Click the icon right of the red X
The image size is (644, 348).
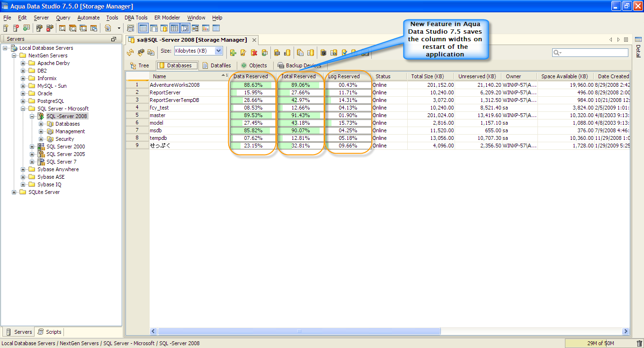[264, 52]
